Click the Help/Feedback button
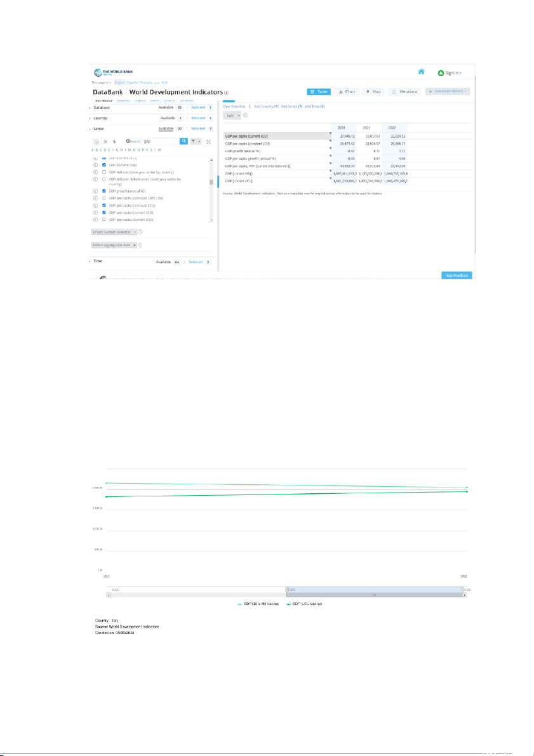 [457, 275]
